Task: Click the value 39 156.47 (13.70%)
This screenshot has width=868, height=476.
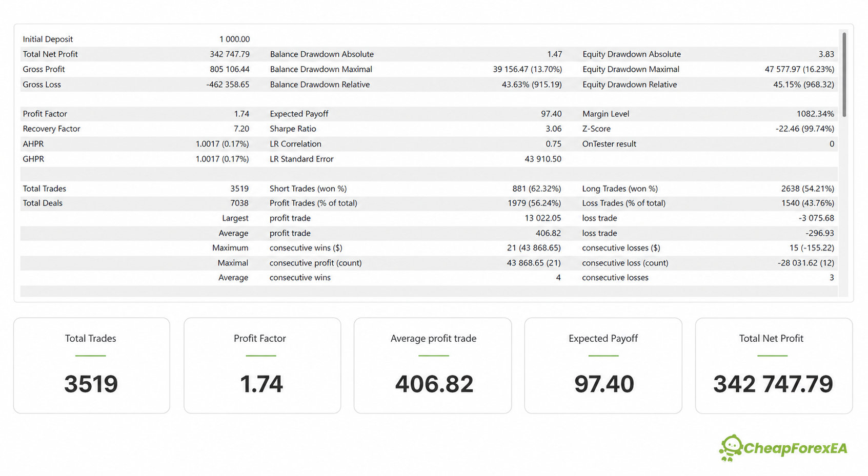Action: 528,69
